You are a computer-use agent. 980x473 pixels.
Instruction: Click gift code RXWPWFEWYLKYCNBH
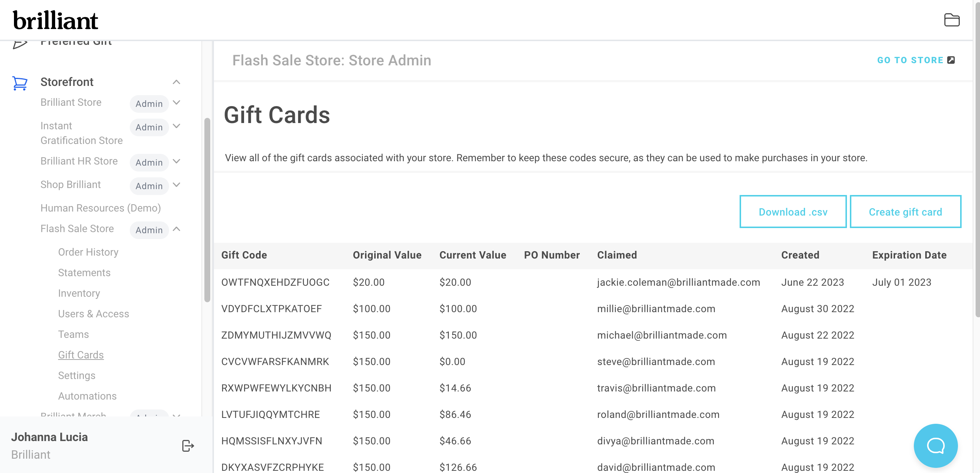(x=276, y=388)
